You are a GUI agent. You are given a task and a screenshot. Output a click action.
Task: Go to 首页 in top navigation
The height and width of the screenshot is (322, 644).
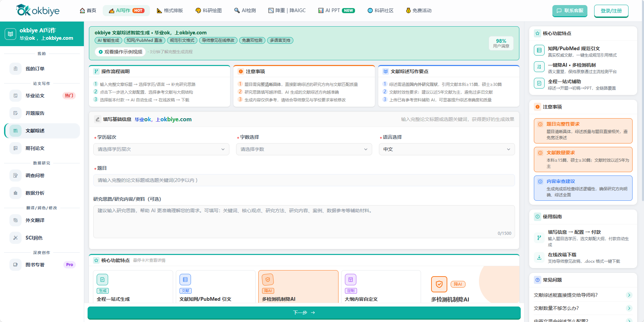point(88,10)
